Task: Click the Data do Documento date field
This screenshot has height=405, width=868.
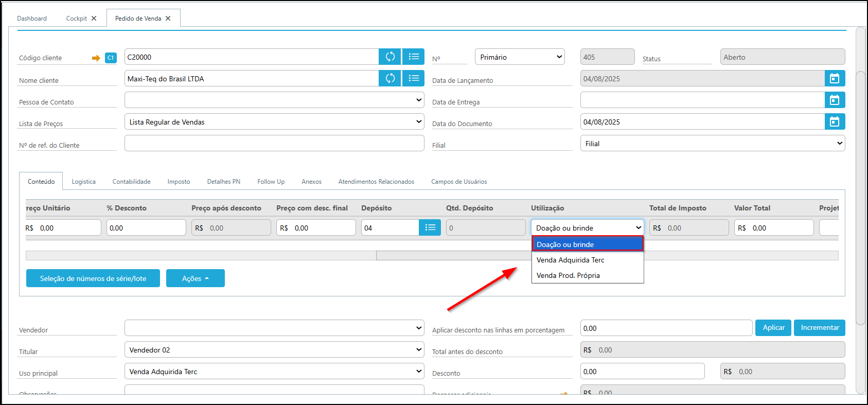Action: [702, 121]
